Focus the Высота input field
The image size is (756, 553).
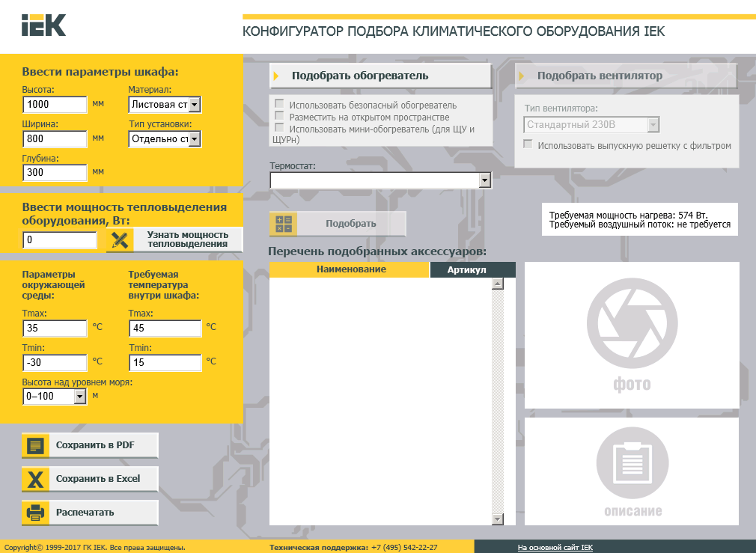click(55, 105)
